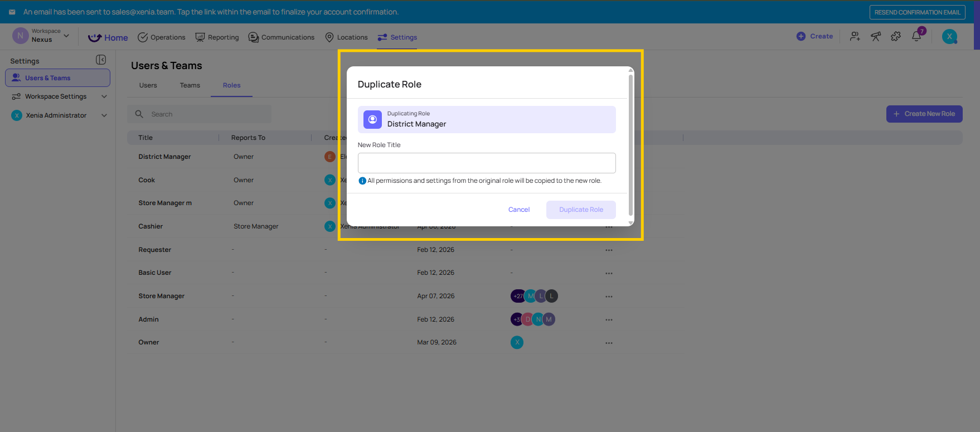Expand Xenia Administrator section in sidebar

[104, 115]
